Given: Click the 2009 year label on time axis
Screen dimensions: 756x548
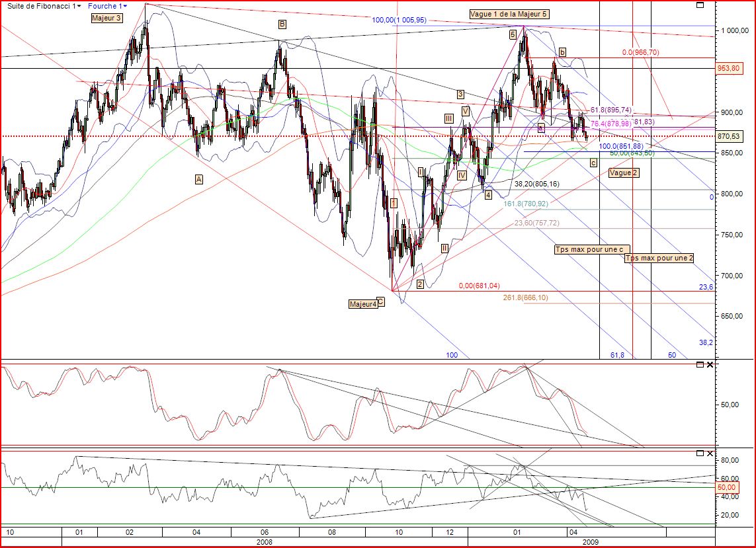Looking at the screenshot, I should coord(591,542).
